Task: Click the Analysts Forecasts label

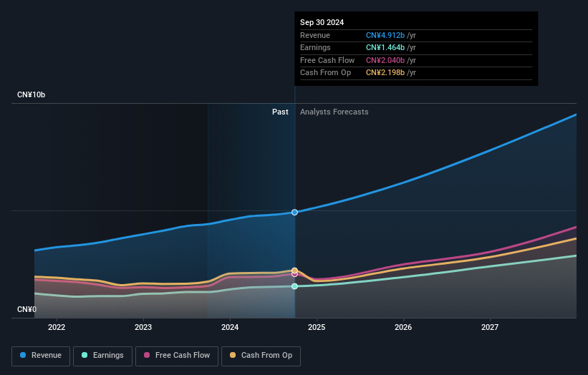Action: tap(334, 112)
